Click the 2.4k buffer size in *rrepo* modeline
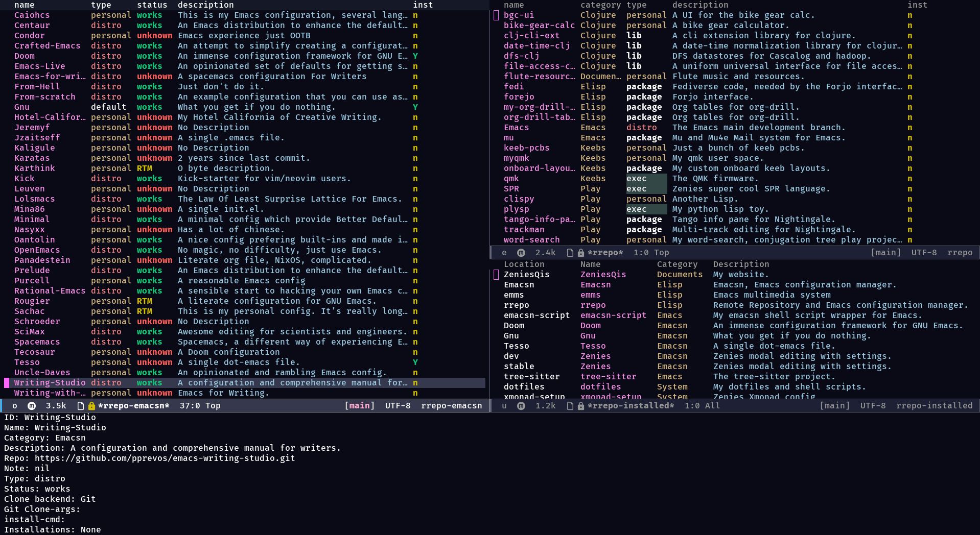 [546, 253]
